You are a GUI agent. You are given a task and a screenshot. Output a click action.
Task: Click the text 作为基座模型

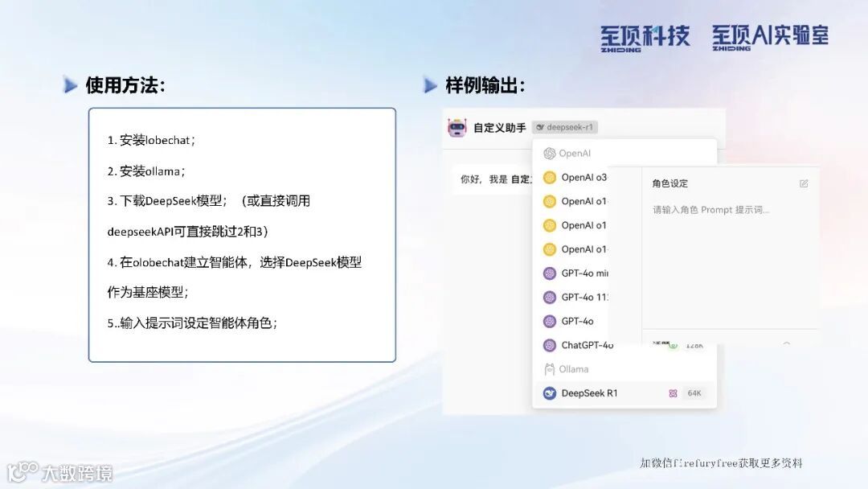click(148, 292)
